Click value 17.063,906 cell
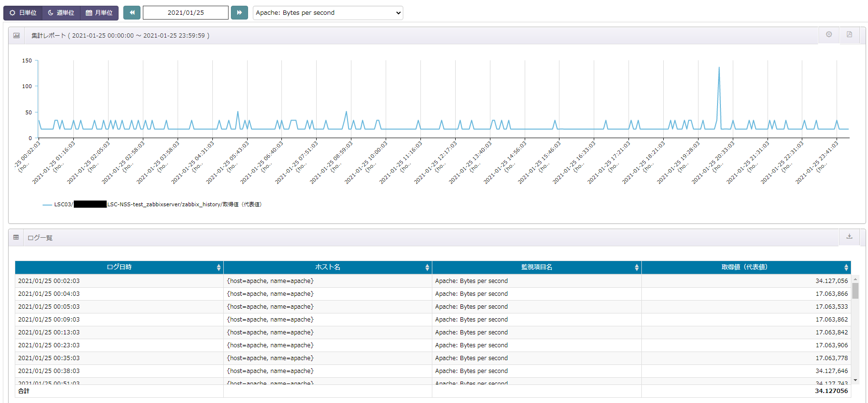The height and width of the screenshot is (403, 868). point(831,345)
